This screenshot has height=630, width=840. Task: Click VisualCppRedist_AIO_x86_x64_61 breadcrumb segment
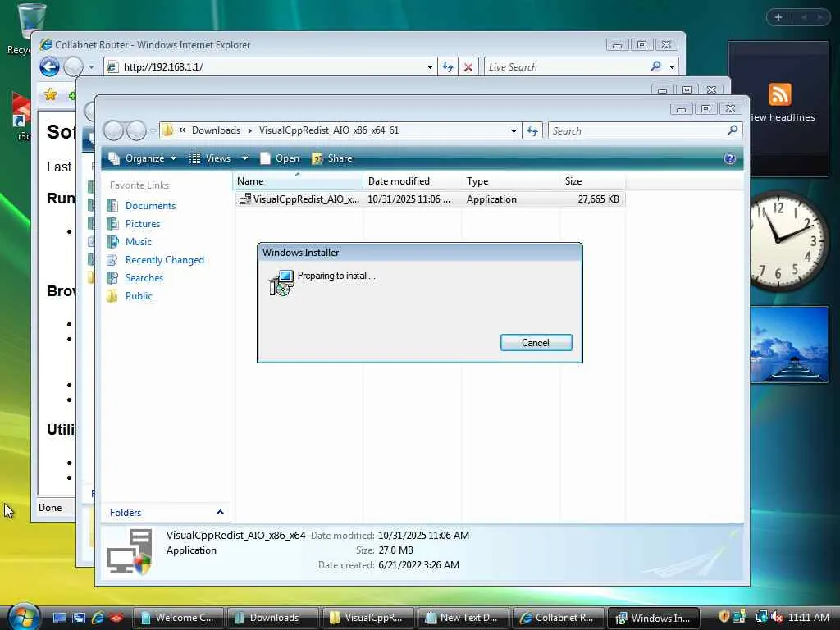pos(329,130)
